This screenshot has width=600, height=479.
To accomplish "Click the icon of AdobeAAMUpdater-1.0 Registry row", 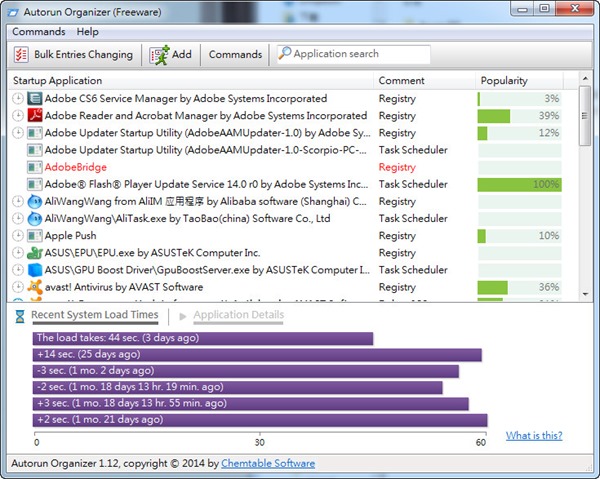I will pos(34,133).
